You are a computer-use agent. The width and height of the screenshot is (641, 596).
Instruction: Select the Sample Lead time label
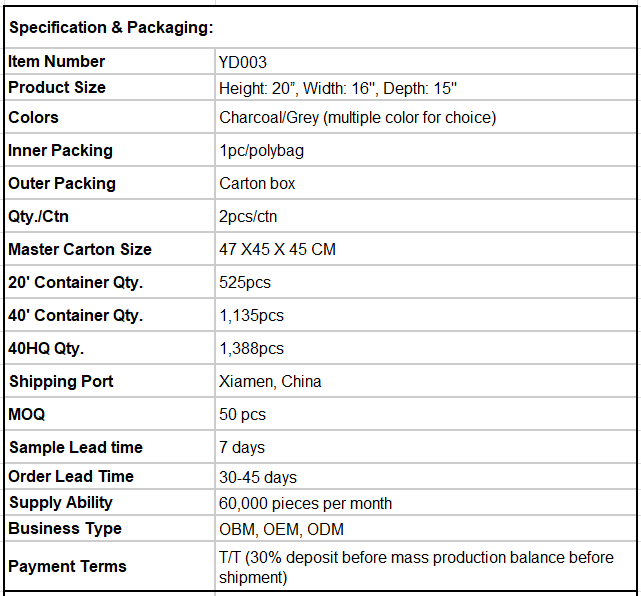click(75, 448)
